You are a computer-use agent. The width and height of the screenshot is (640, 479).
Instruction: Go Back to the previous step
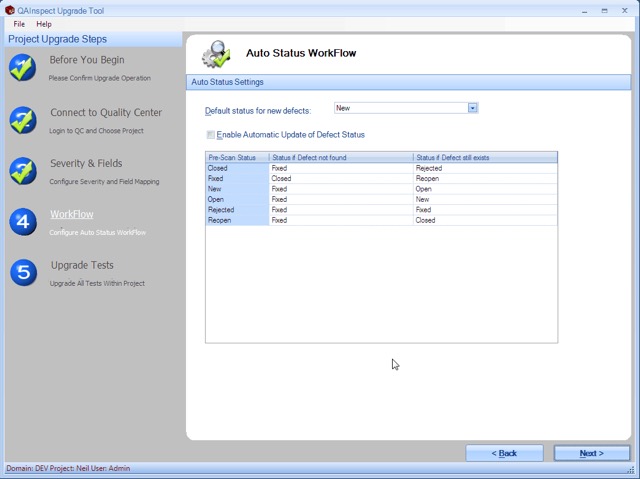point(504,453)
